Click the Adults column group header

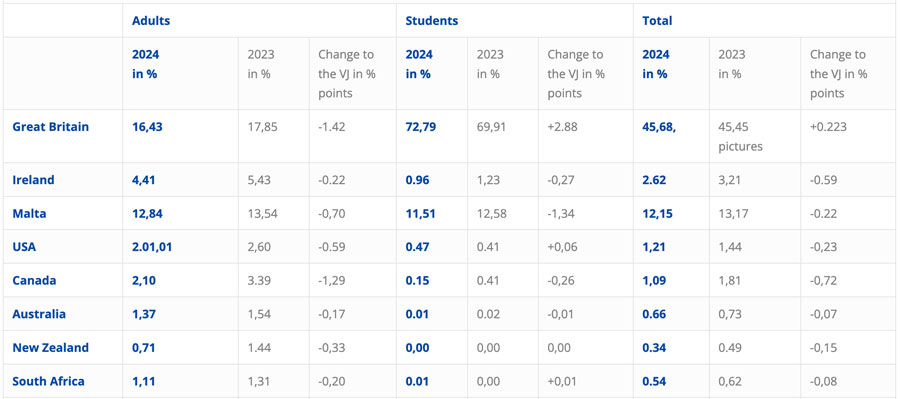point(151,21)
